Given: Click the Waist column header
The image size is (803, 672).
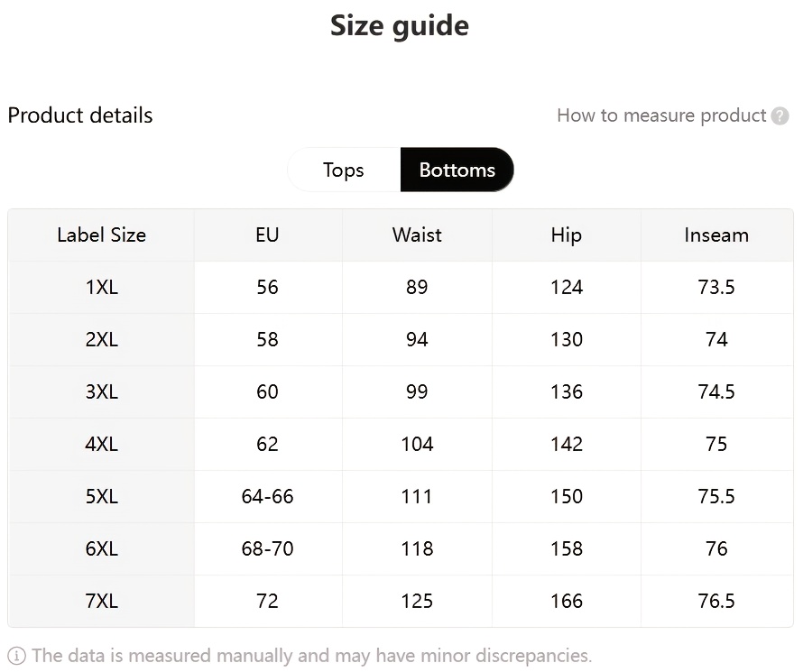Looking at the screenshot, I should click(417, 235).
